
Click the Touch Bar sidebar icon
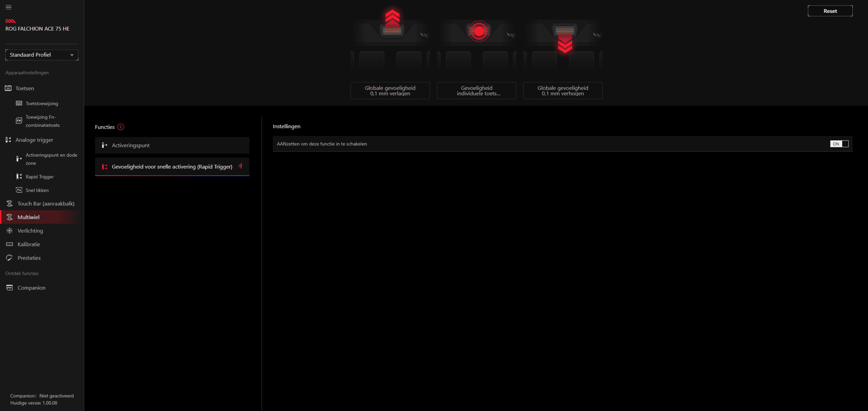tap(10, 203)
